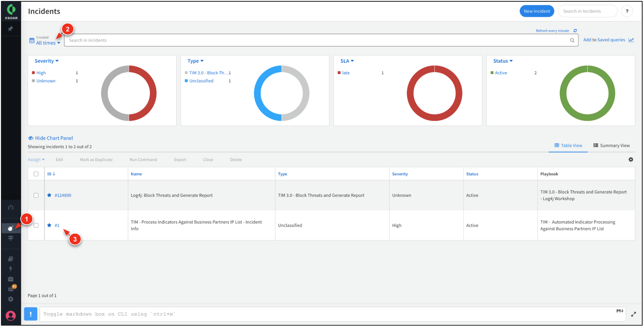Open incident #124890 link
Image resolution: width=644 pixels, height=327 pixels.
click(x=63, y=195)
